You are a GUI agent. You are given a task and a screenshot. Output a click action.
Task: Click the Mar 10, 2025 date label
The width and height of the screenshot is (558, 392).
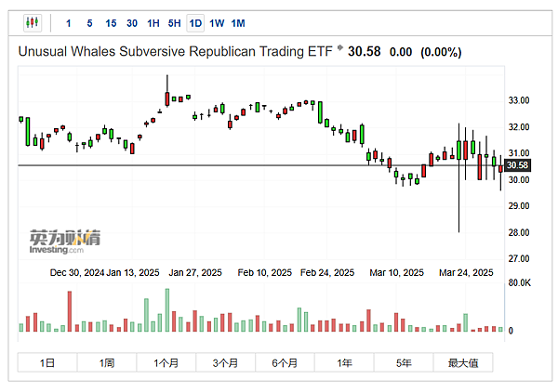(396, 272)
